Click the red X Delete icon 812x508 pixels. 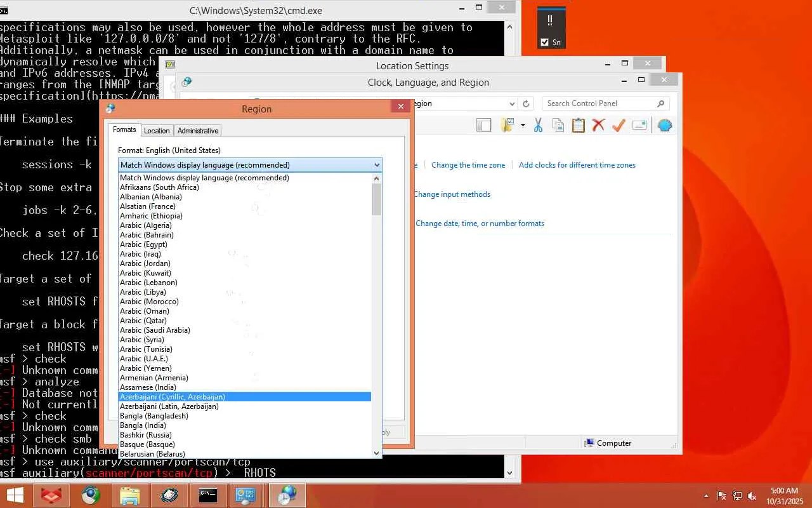[598, 125]
